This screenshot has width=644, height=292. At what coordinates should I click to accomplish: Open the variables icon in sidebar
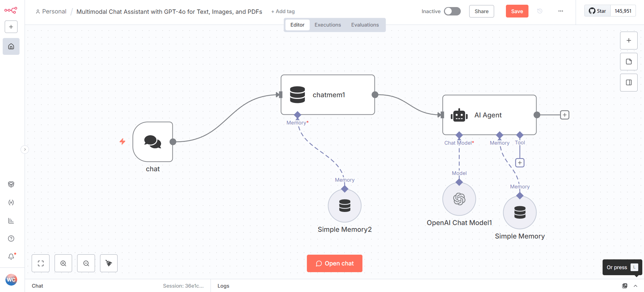tap(11, 203)
